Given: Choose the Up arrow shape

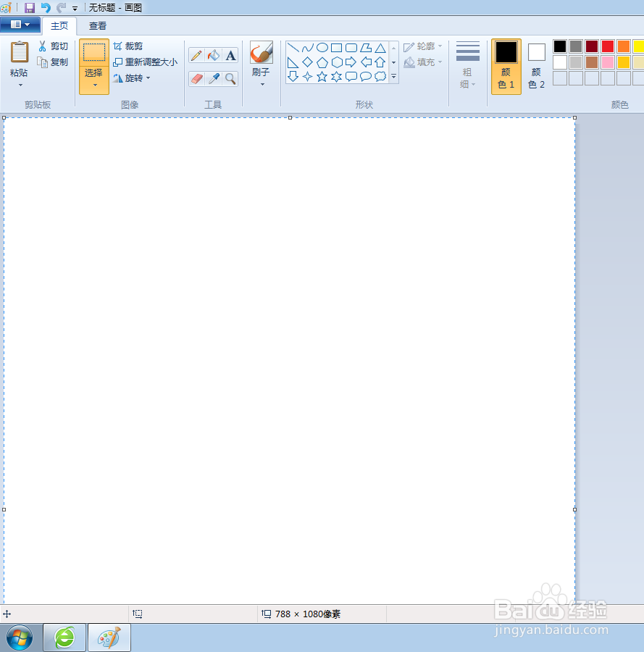Looking at the screenshot, I should pyautogui.click(x=380, y=62).
